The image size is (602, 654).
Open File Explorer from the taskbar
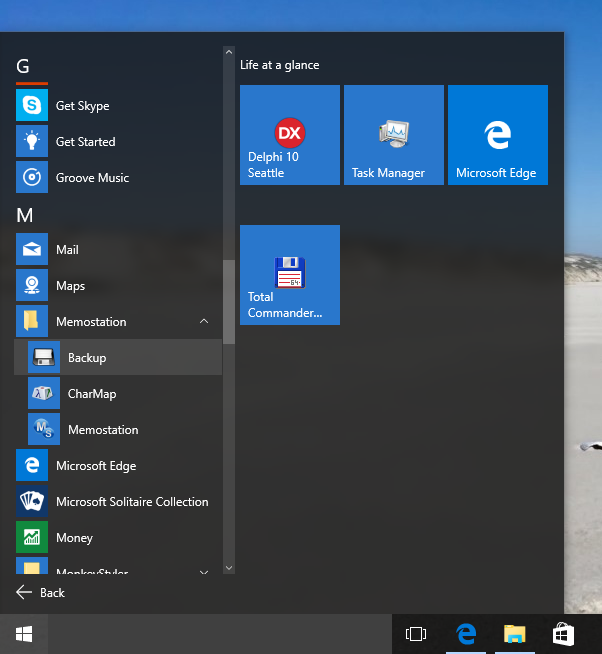(514, 634)
